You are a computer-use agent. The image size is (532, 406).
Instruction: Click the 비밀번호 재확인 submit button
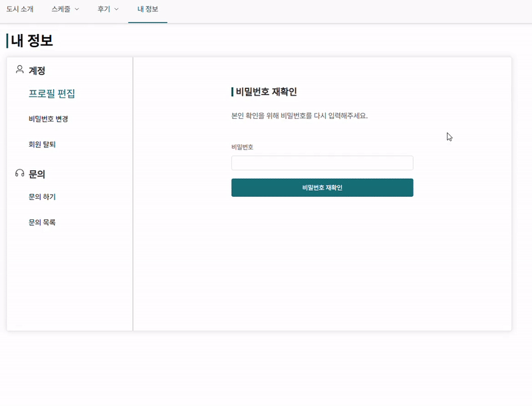pyautogui.click(x=323, y=187)
